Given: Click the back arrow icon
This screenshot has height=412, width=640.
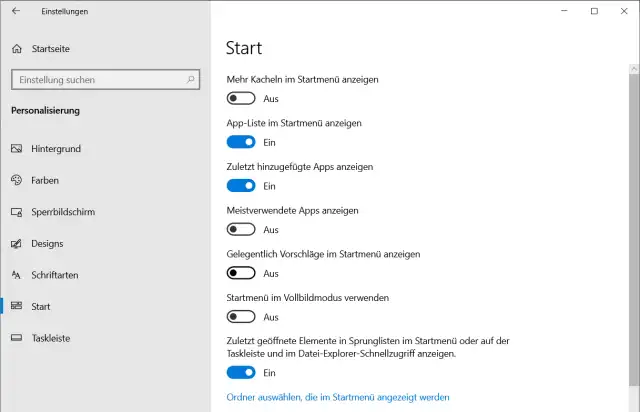Looking at the screenshot, I should click(x=15, y=11).
